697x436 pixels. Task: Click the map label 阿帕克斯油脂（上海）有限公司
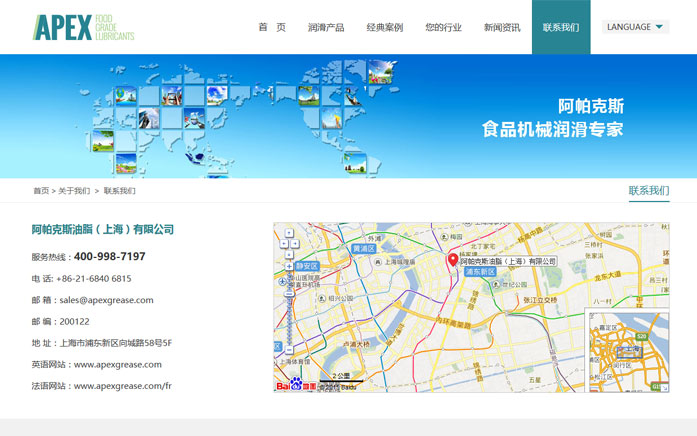tap(508, 261)
